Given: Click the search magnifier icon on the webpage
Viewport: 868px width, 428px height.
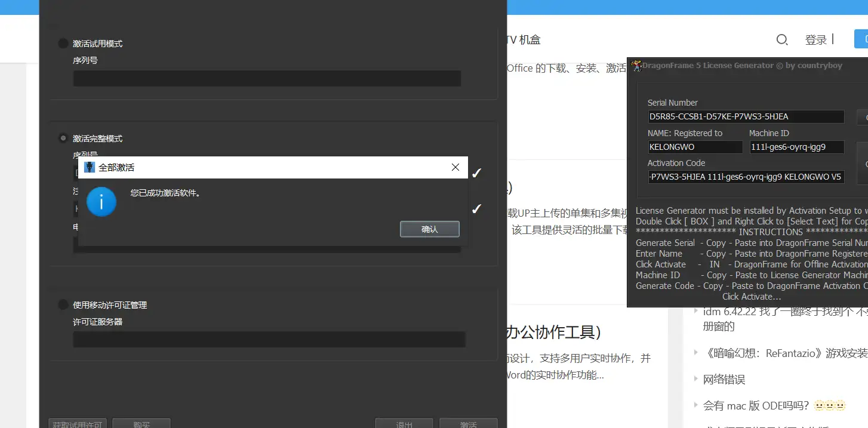Looking at the screenshot, I should point(781,40).
